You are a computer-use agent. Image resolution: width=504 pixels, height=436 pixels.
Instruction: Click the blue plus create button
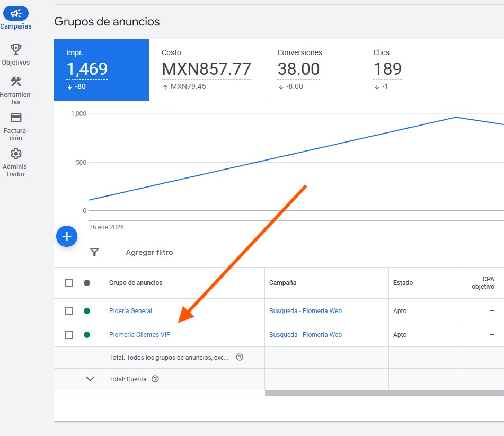click(x=67, y=236)
